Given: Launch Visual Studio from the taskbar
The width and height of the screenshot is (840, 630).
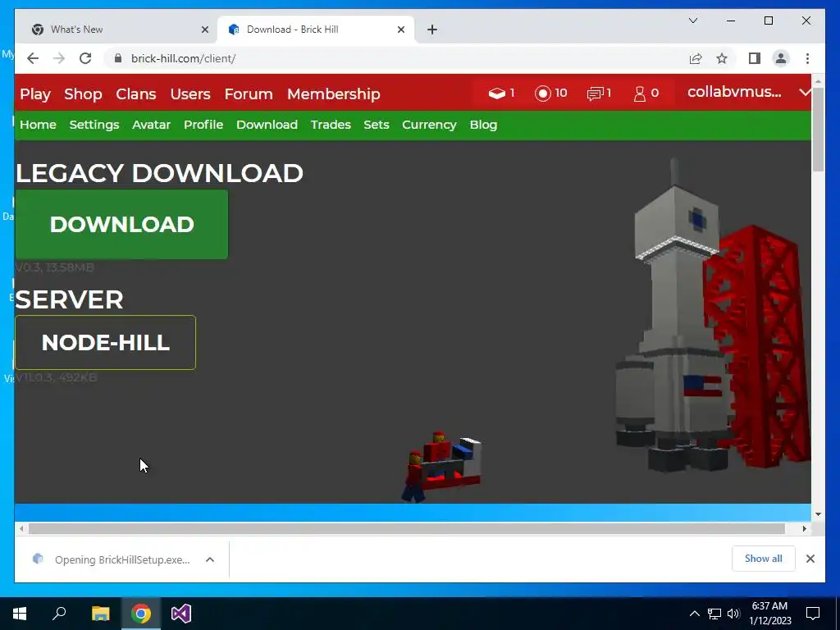Looking at the screenshot, I should point(181,614).
